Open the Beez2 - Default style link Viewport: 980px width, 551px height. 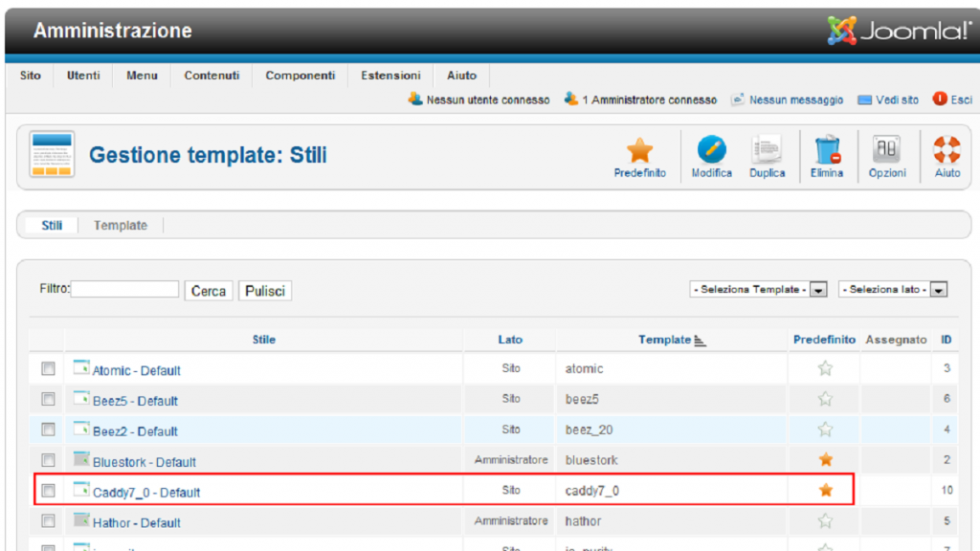tap(135, 431)
